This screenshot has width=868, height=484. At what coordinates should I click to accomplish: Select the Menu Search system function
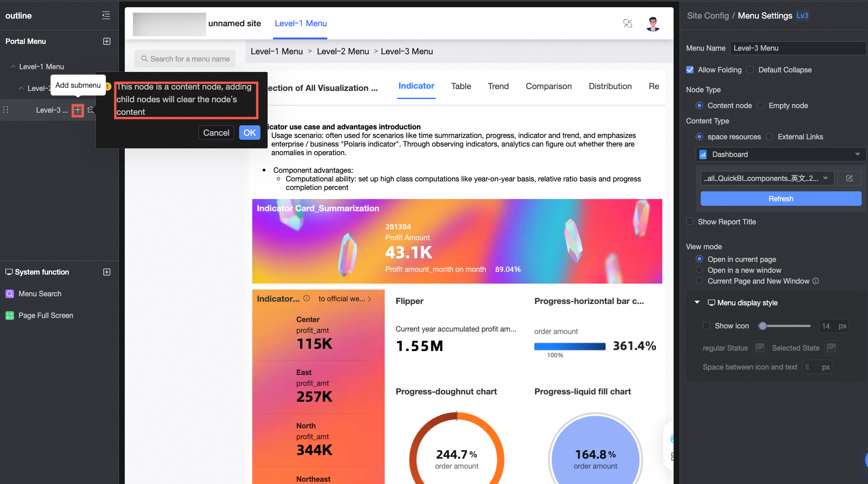(x=40, y=294)
